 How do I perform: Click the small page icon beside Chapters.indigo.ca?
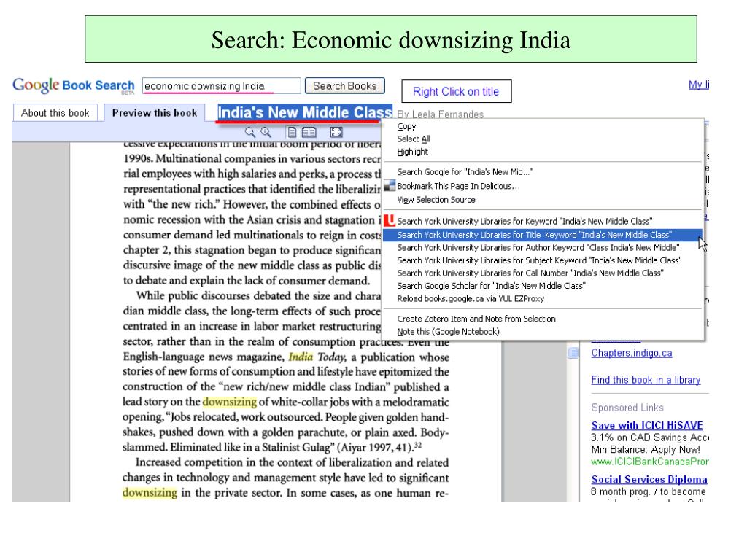(x=573, y=353)
